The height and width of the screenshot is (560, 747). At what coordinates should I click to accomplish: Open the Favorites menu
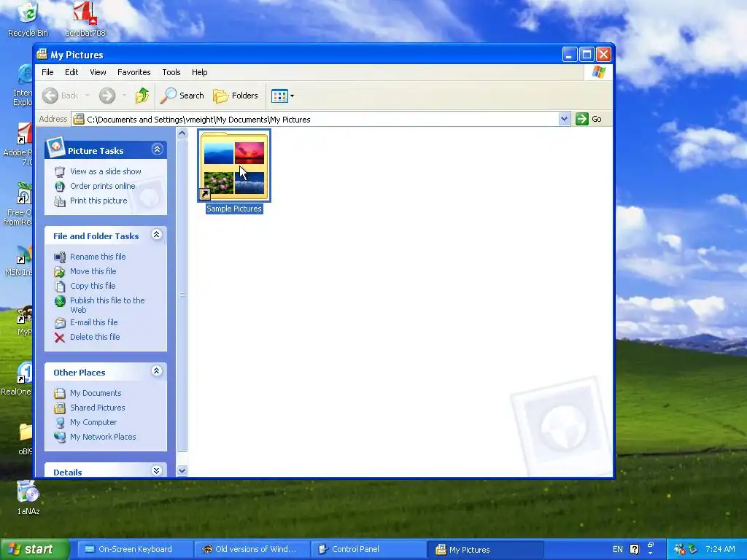[x=134, y=72]
